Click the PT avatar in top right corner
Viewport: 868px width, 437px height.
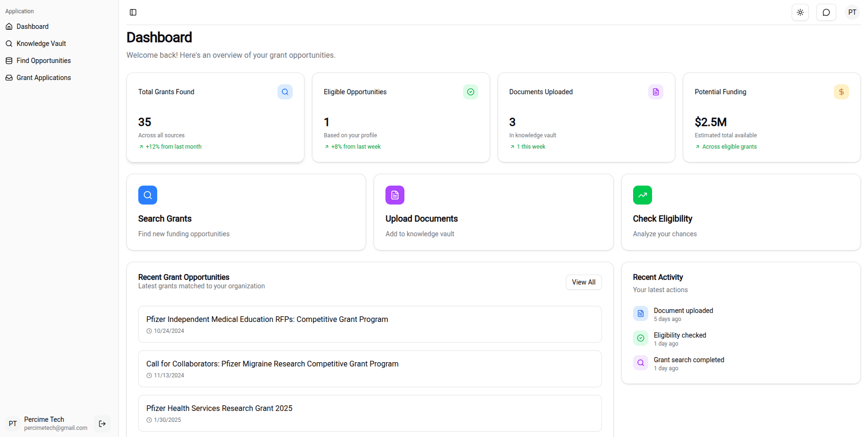pyautogui.click(x=852, y=12)
